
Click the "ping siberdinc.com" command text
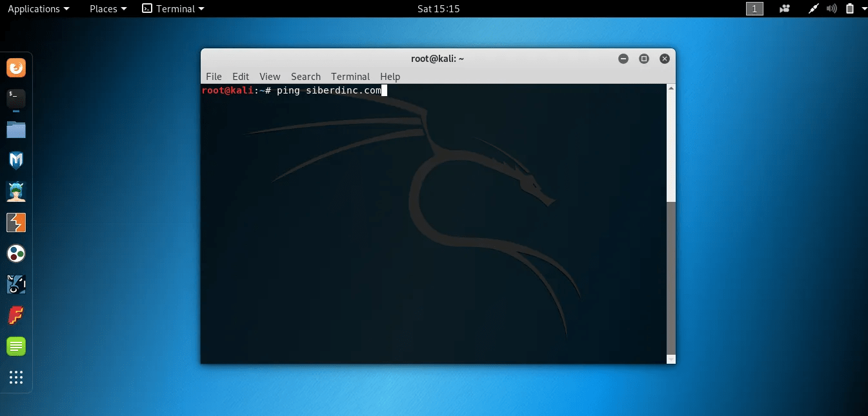coord(329,90)
